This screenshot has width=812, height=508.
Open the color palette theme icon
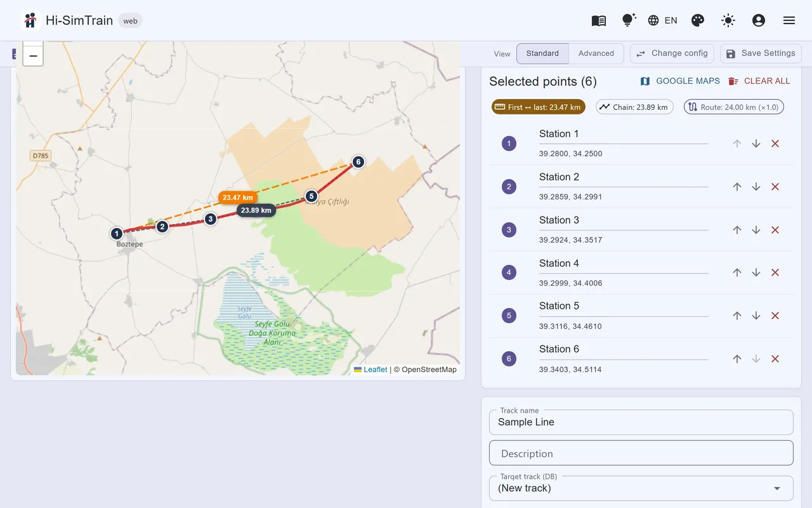[698, 20]
